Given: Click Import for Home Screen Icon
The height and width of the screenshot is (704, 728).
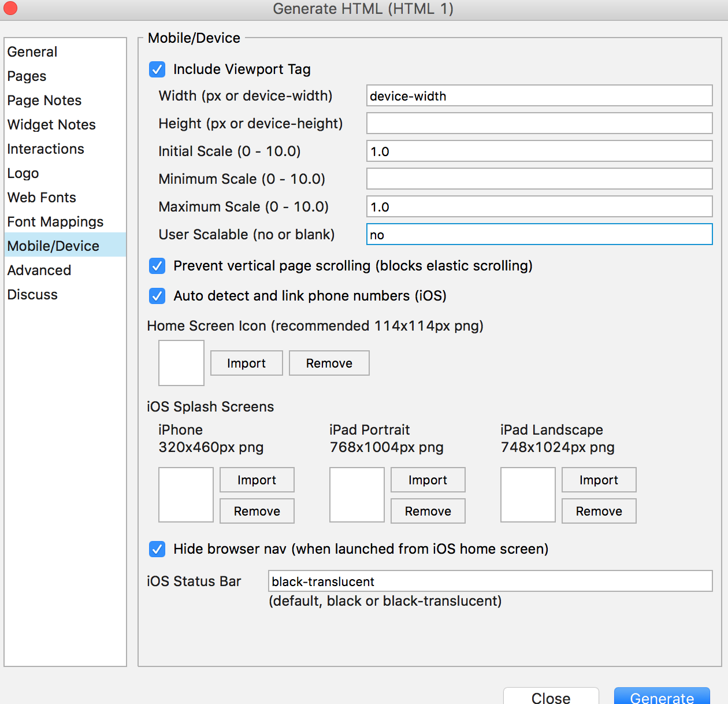Looking at the screenshot, I should coord(246,363).
